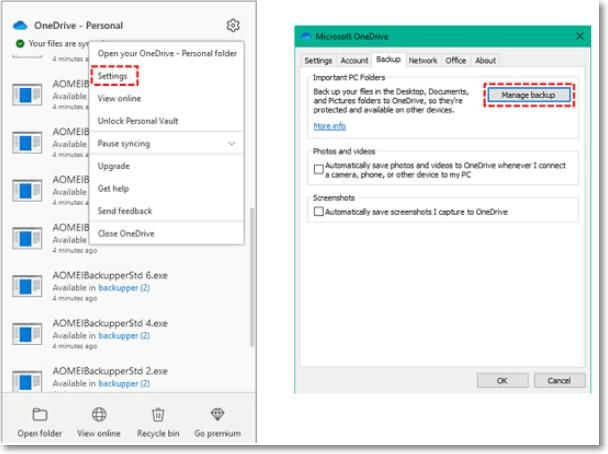The image size is (608, 454).
Task: Select the Backup tab
Action: [389, 59]
